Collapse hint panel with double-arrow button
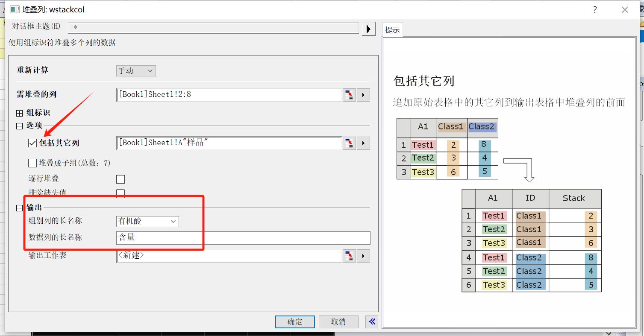Screen dimensions: 644x336 click(371, 322)
